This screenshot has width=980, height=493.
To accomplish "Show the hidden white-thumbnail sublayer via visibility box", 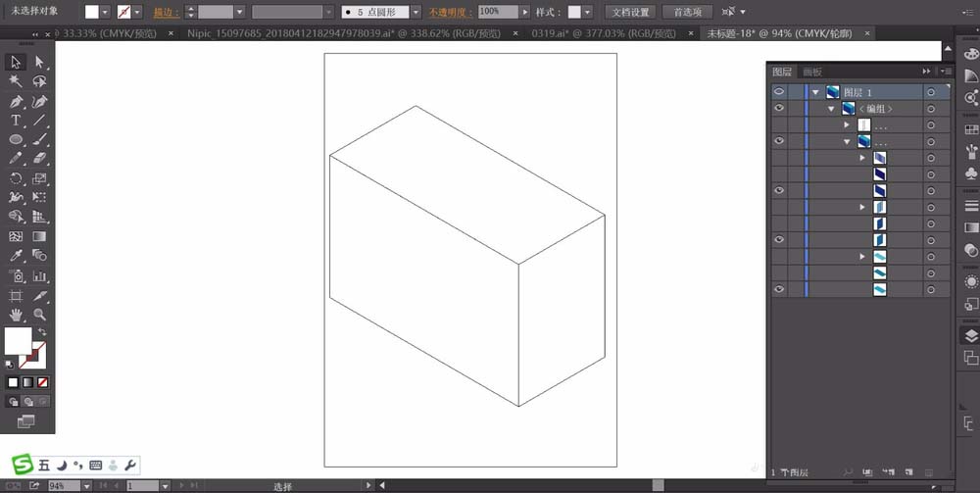I will click(x=779, y=124).
